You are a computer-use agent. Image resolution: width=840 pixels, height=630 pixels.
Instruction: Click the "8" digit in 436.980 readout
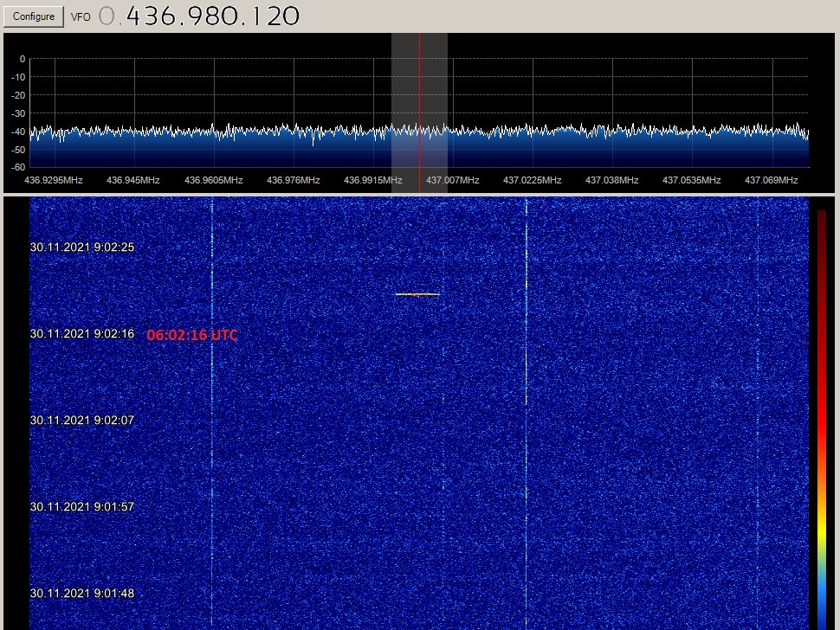[212, 16]
